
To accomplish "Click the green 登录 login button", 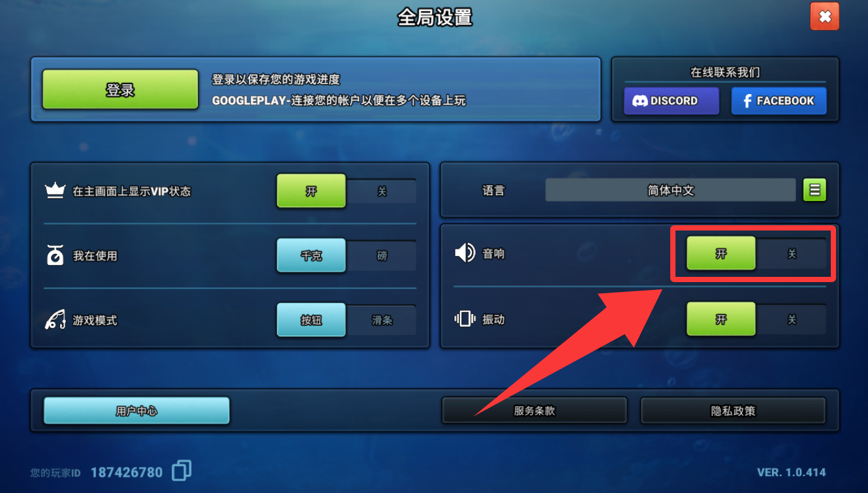I will pyautogui.click(x=120, y=89).
